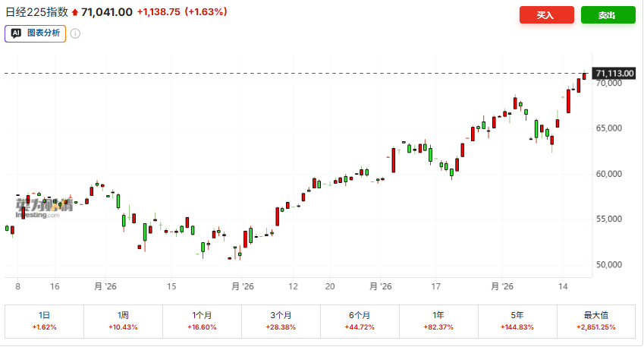Click the red 买入 buy button
Screen dimensions: 644x347
pyautogui.click(x=547, y=14)
